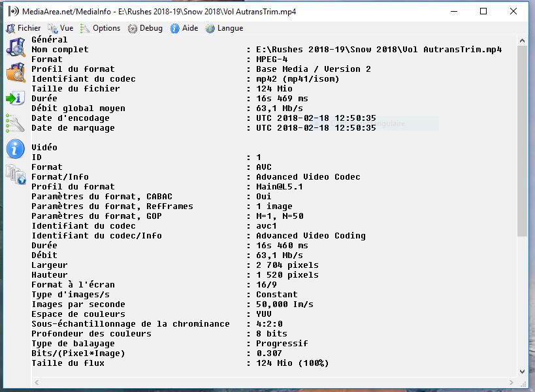This screenshot has width=535, height=392.
Task: Click the '124 Mio (100%)' stream size
Action: (x=293, y=363)
